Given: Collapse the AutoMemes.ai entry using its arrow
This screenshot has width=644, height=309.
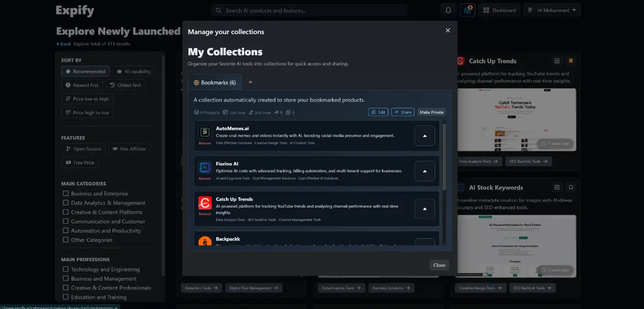Looking at the screenshot, I should click(x=425, y=136).
